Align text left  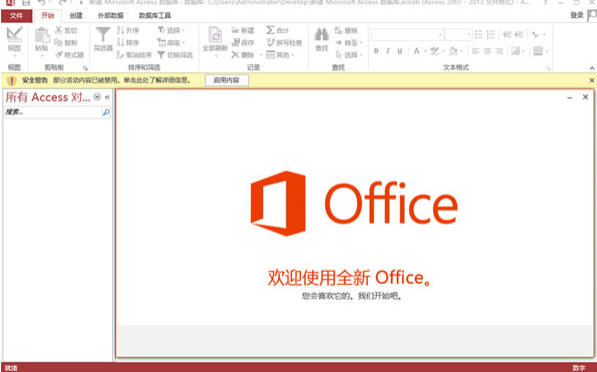pos(476,51)
